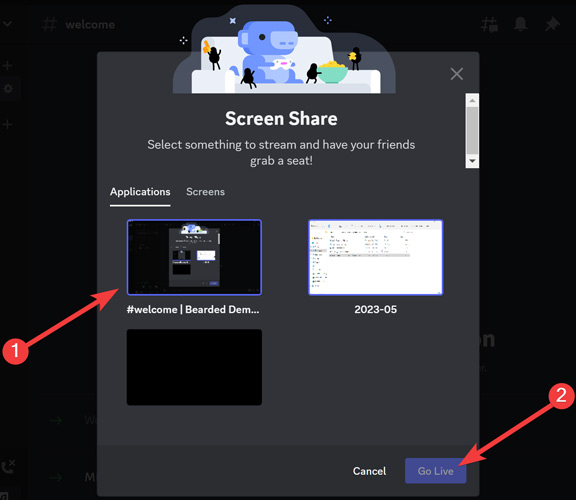Pick the 2023-05 window thumbnail
This screenshot has height=500, width=576.
(x=375, y=257)
